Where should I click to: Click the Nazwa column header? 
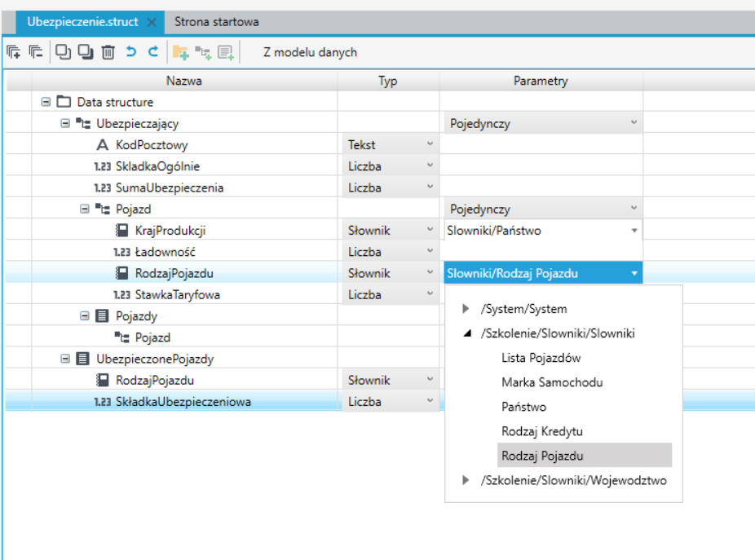click(184, 81)
